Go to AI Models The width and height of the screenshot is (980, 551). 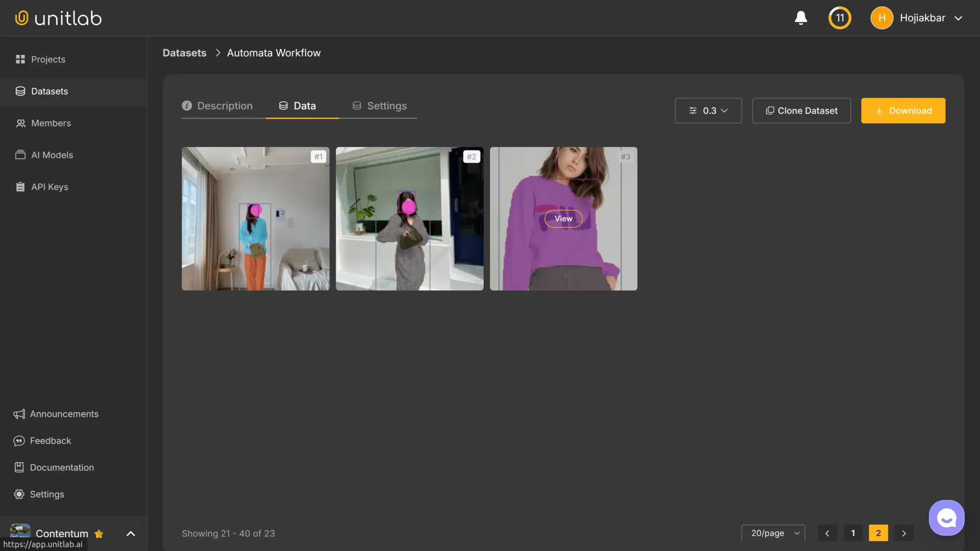point(51,155)
